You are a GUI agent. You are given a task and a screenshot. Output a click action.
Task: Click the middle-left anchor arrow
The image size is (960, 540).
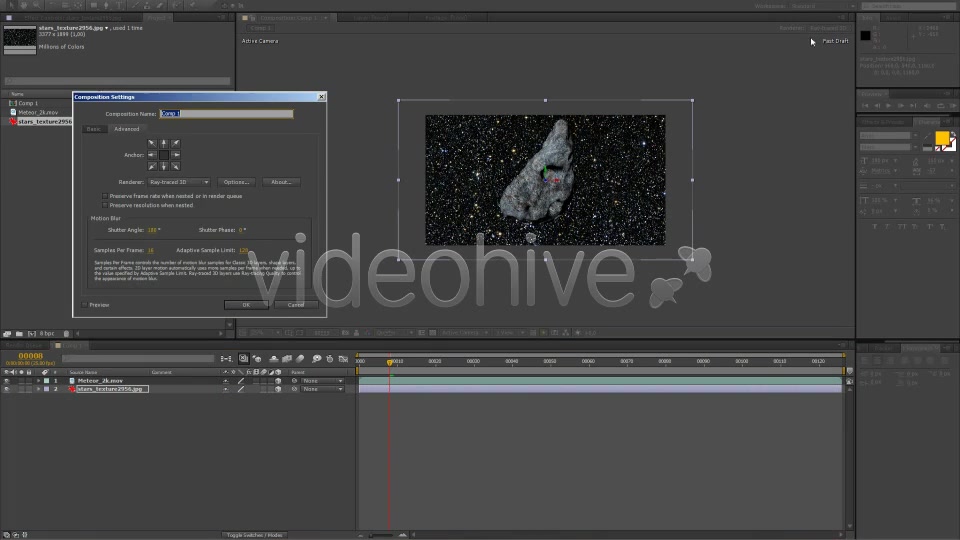[x=152, y=155]
